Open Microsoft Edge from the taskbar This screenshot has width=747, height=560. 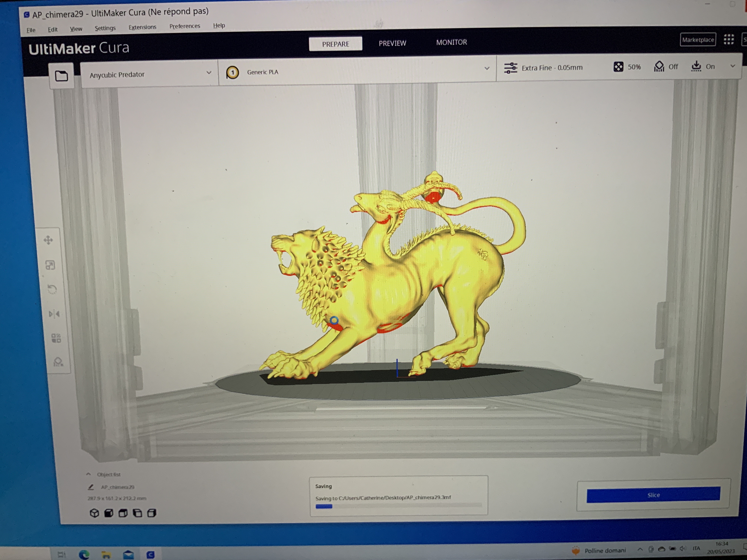pos(84,554)
